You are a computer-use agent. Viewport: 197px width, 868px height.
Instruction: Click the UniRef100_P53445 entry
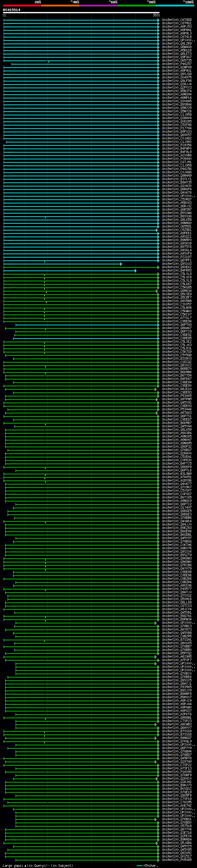point(177,396)
